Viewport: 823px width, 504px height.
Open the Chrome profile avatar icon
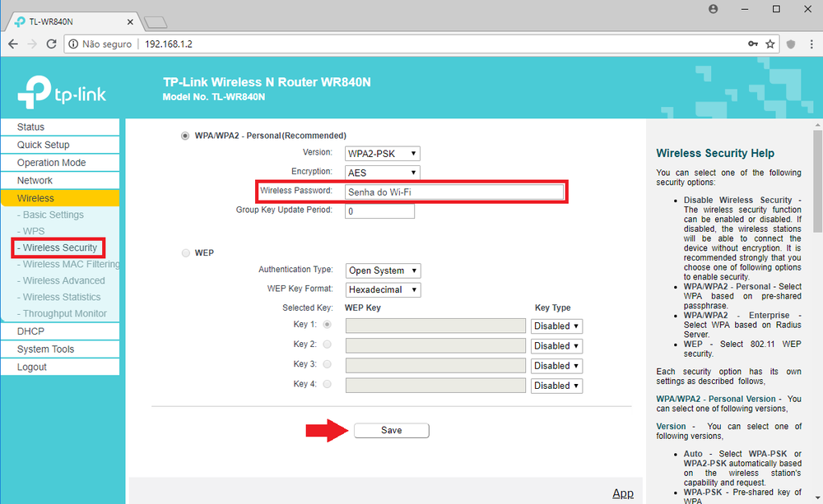click(x=713, y=9)
